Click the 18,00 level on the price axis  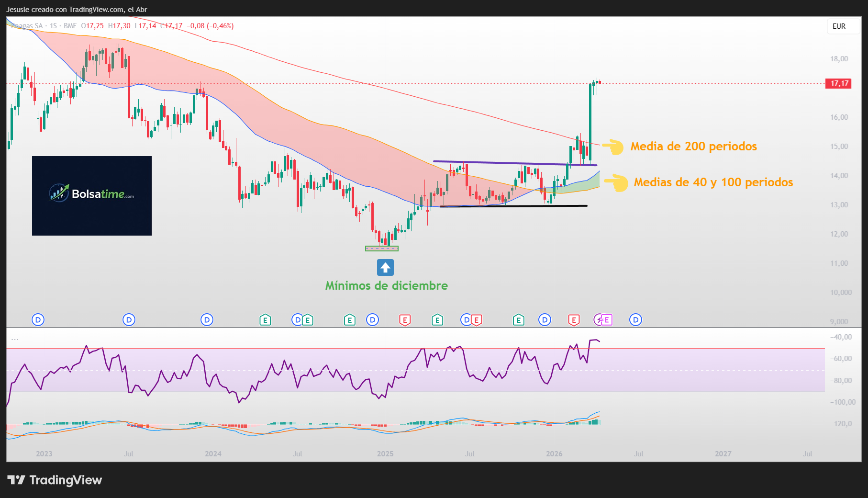(x=839, y=59)
